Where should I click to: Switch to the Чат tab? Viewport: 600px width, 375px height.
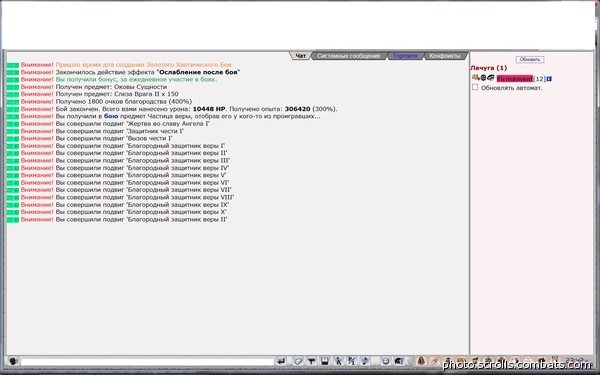(x=301, y=56)
